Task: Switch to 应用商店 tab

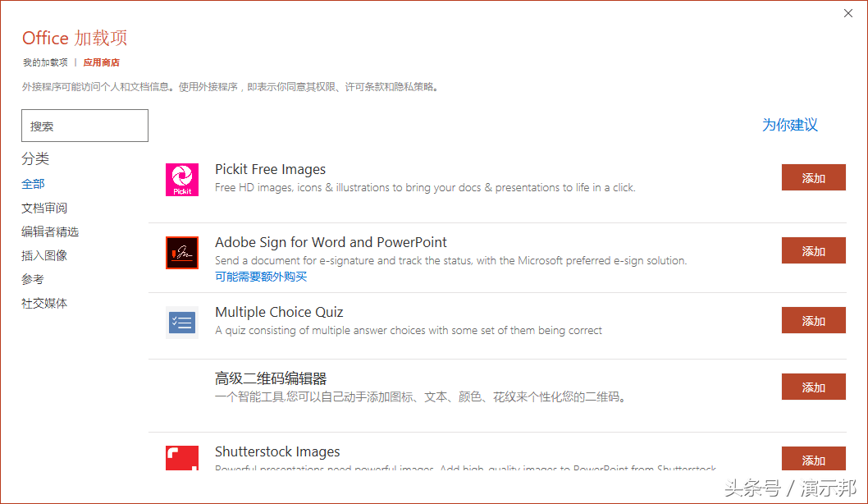Action: point(101,62)
